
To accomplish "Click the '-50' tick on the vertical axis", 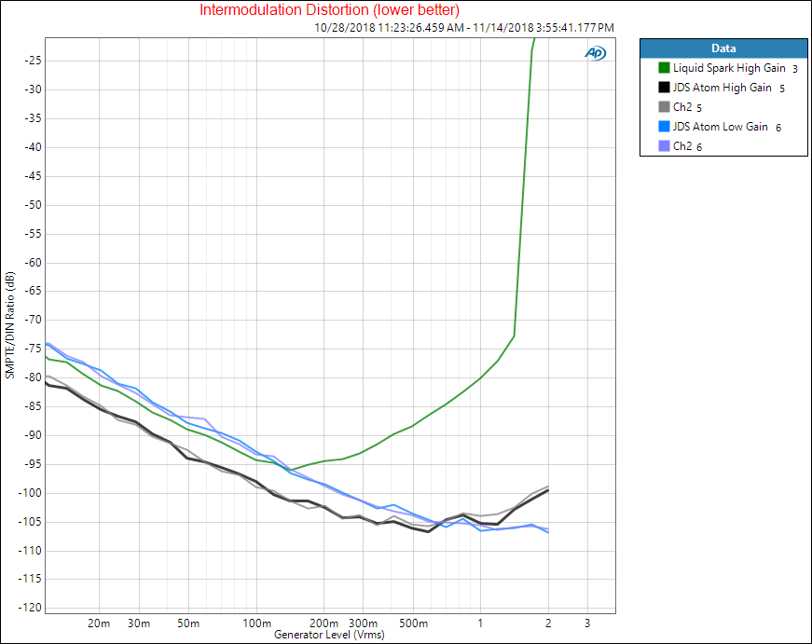I will click(x=33, y=205).
